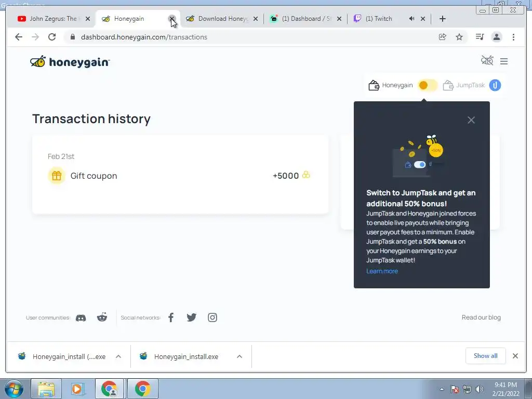Close the downloads bar
Viewport: 532px width, 399px height.
coord(515,356)
